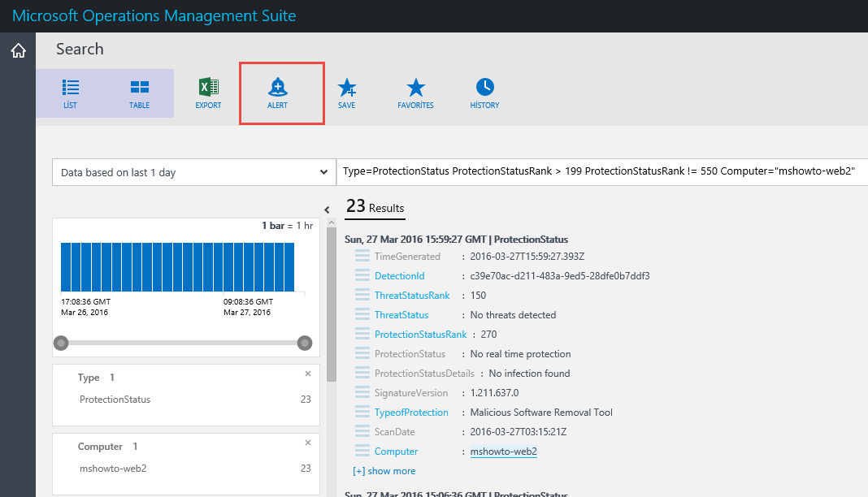Select the record header Sun, 27 Mar 2016 15:59:27

click(x=456, y=240)
